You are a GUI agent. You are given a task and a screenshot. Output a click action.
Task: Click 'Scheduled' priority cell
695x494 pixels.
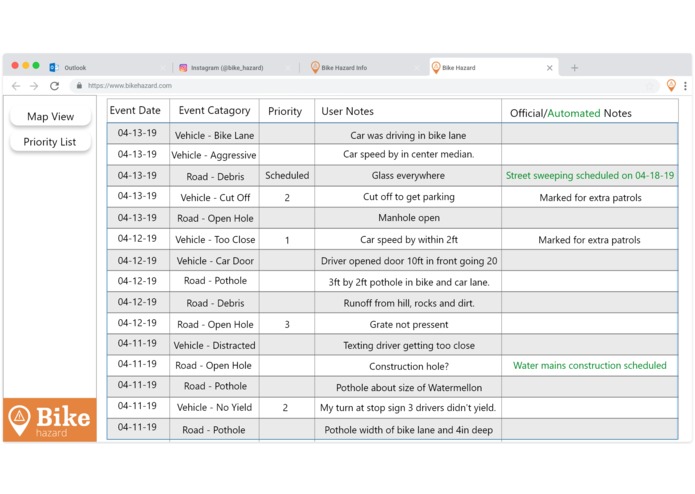(287, 175)
